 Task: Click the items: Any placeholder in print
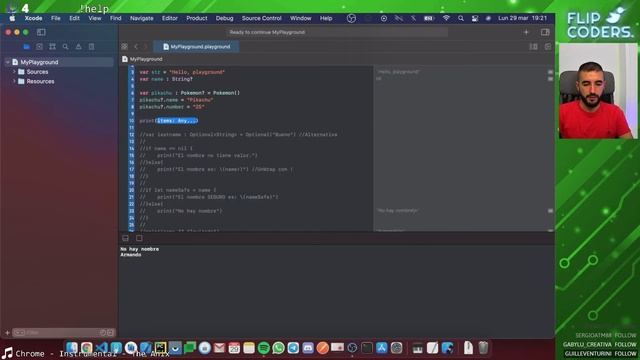177,120
